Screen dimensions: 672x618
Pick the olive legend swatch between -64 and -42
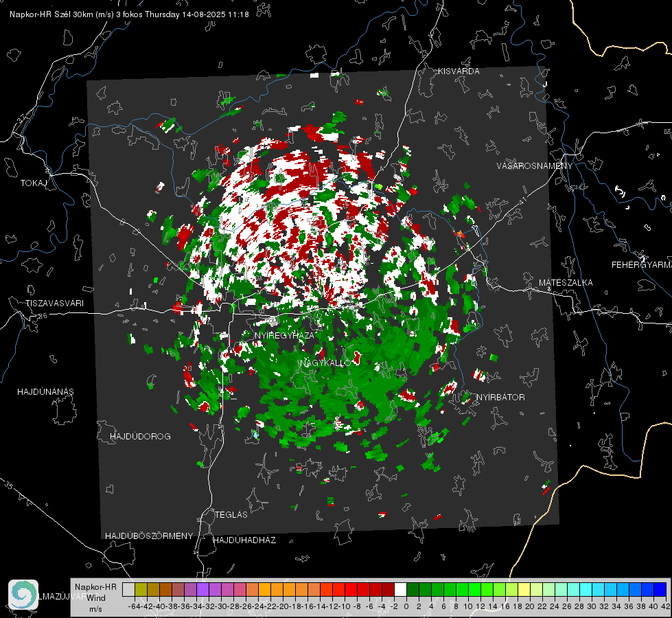point(141,589)
